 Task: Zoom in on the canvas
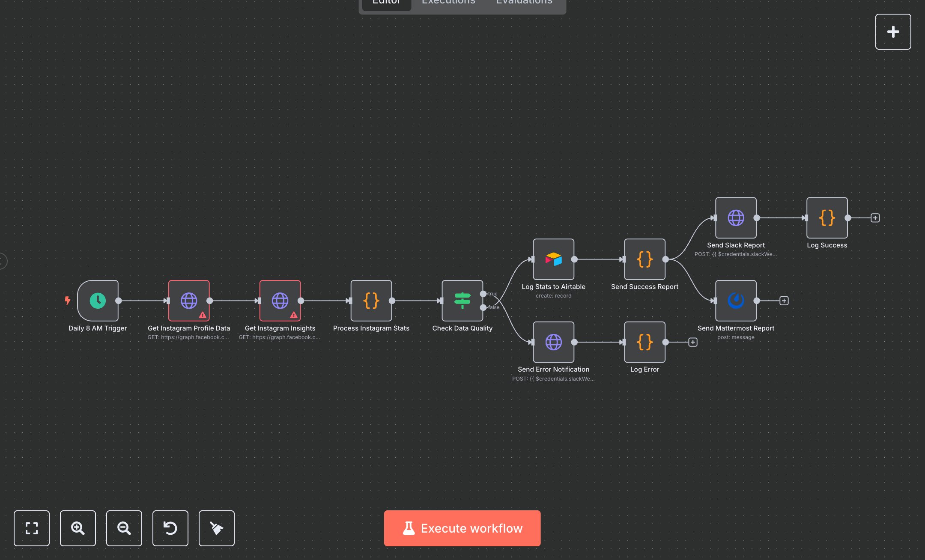(x=78, y=528)
